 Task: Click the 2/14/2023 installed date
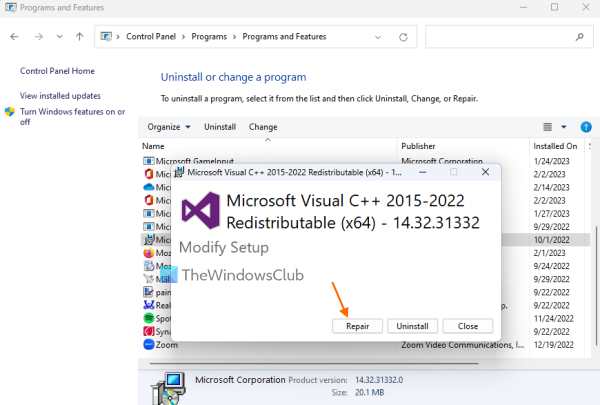(x=551, y=187)
